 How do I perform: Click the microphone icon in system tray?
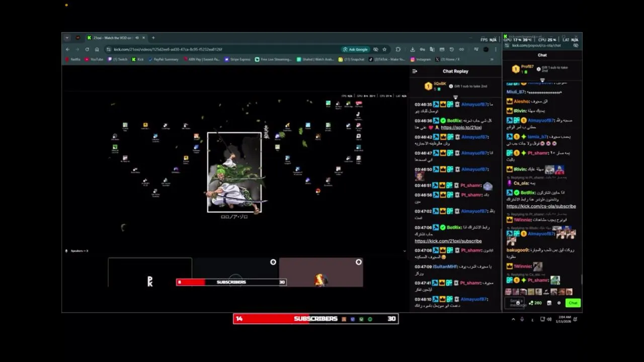(x=522, y=319)
